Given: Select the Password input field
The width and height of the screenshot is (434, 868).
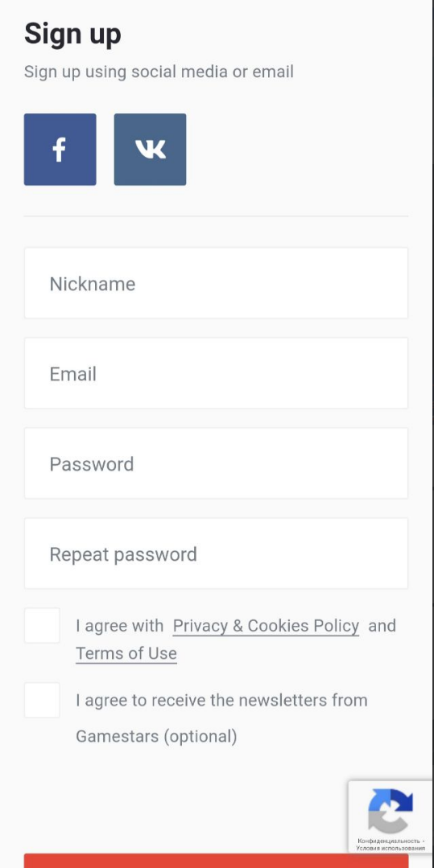Looking at the screenshot, I should (x=216, y=463).
